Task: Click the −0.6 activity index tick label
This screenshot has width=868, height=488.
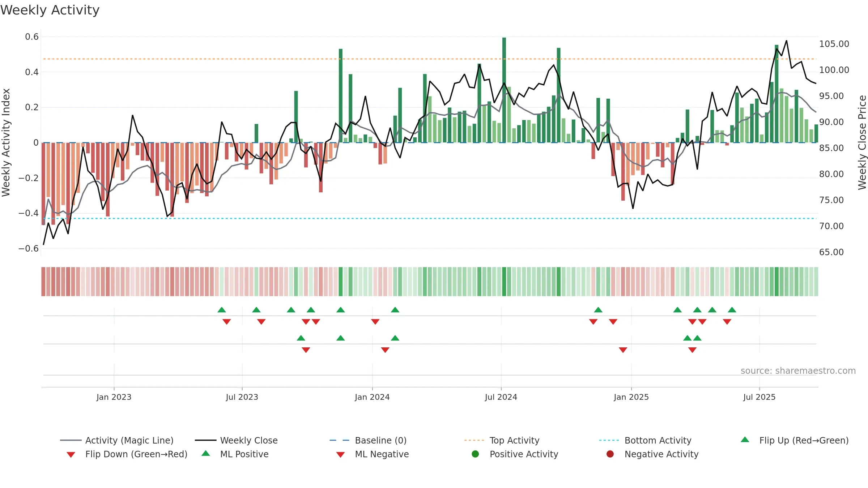Action: click(x=29, y=248)
